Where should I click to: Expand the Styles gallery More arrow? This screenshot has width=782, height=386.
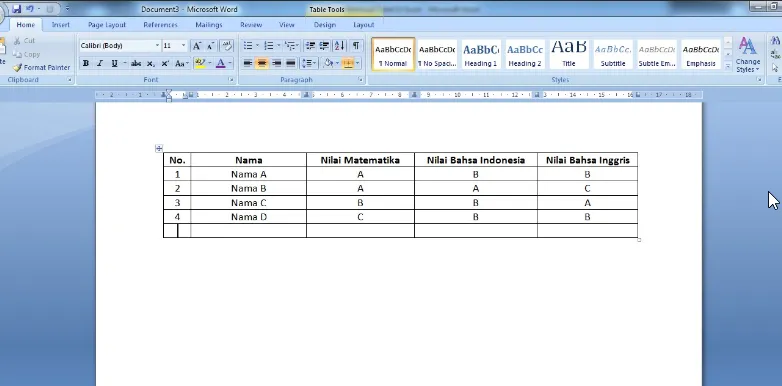[728, 66]
